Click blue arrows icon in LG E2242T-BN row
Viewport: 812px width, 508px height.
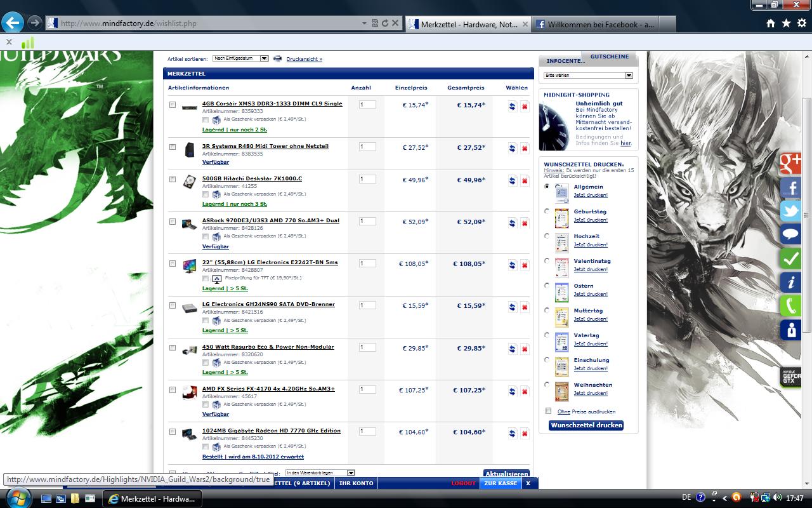click(512, 265)
